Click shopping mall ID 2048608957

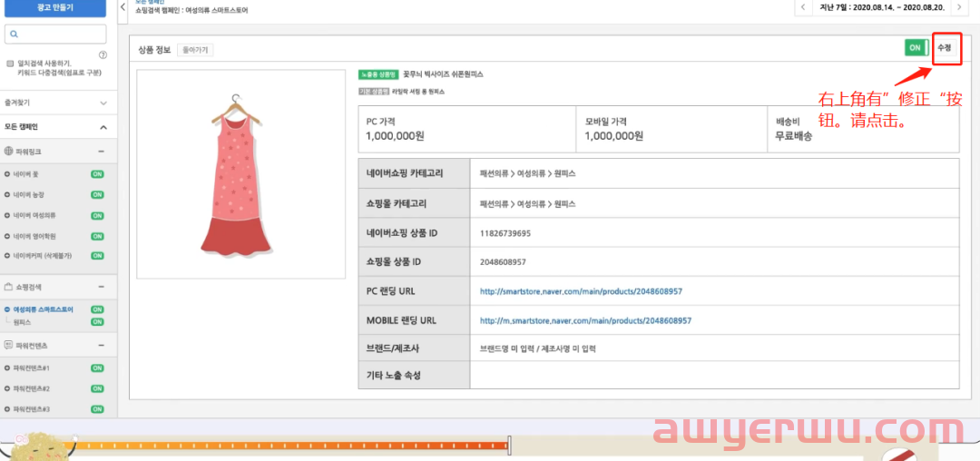pos(503,261)
